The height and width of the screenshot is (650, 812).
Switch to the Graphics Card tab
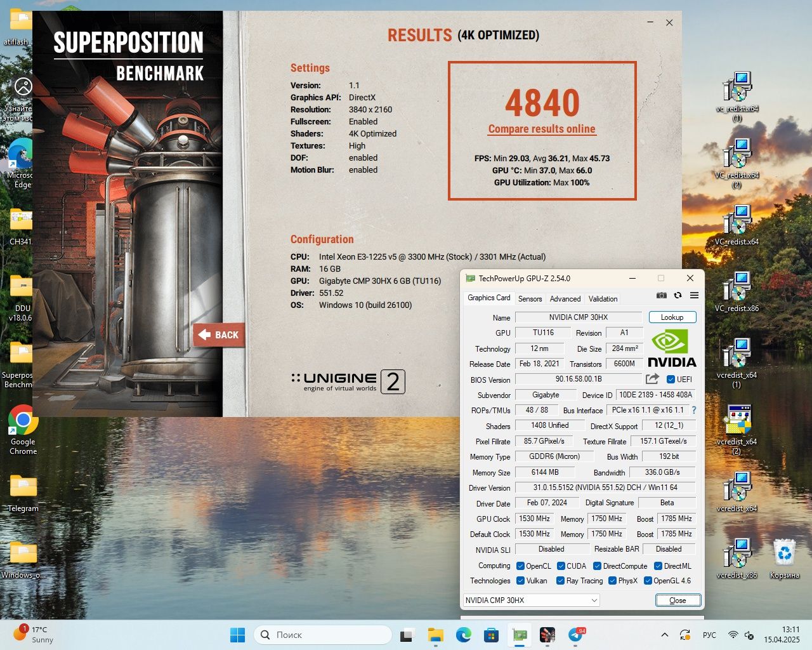(488, 298)
